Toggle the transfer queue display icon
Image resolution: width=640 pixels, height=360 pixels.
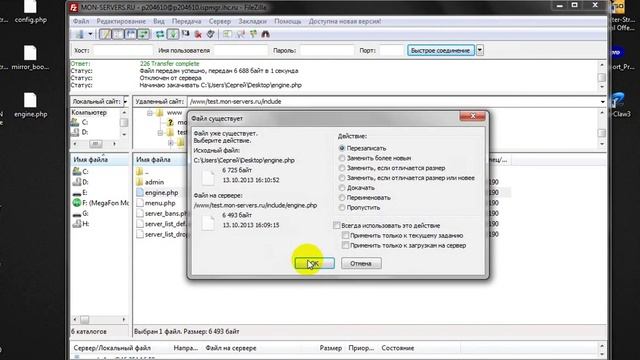(143, 34)
